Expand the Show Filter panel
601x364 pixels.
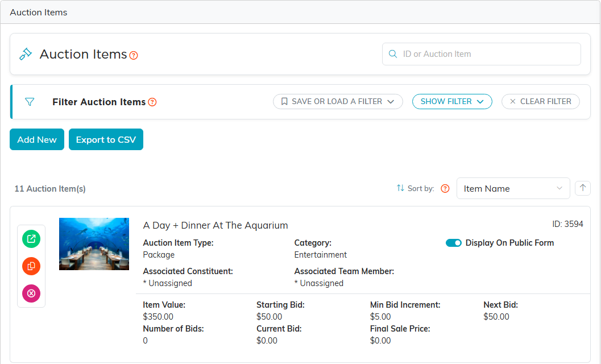click(x=452, y=102)
